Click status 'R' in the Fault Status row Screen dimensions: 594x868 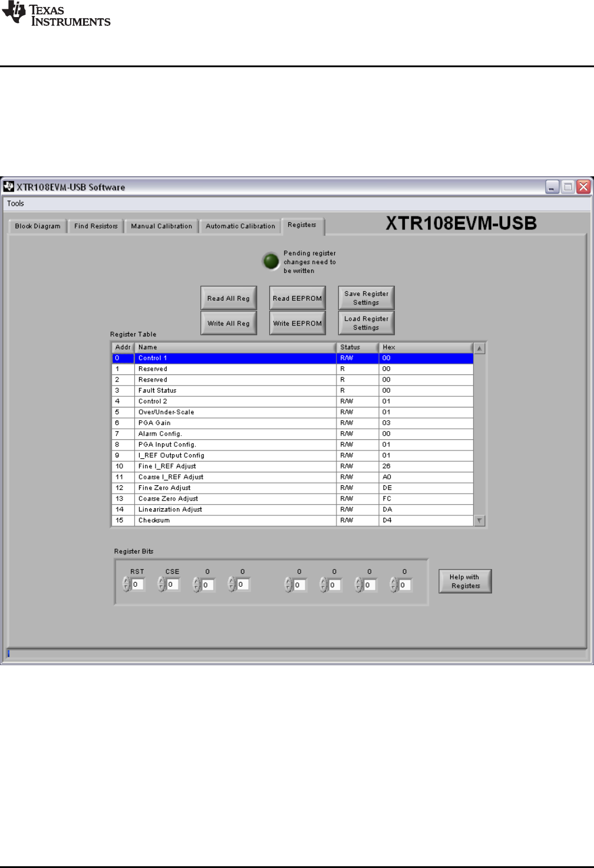342,391
